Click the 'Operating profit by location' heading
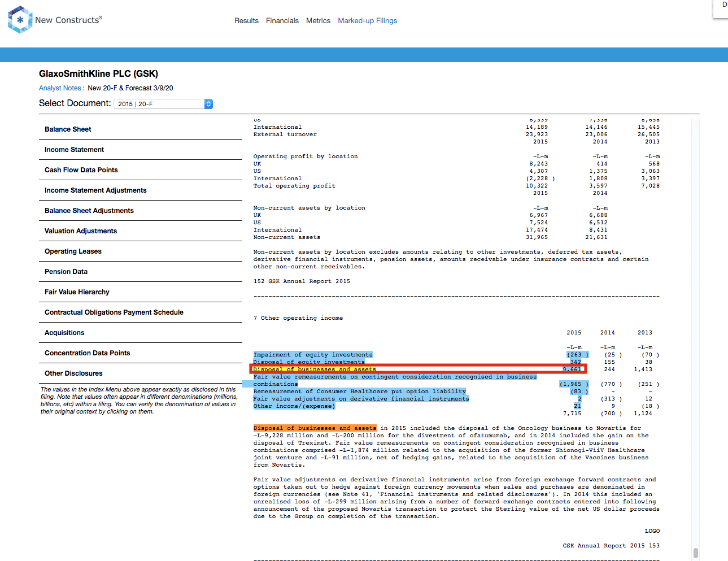The height and width of the screenshot is (561, 728). [x=306, y=156]
